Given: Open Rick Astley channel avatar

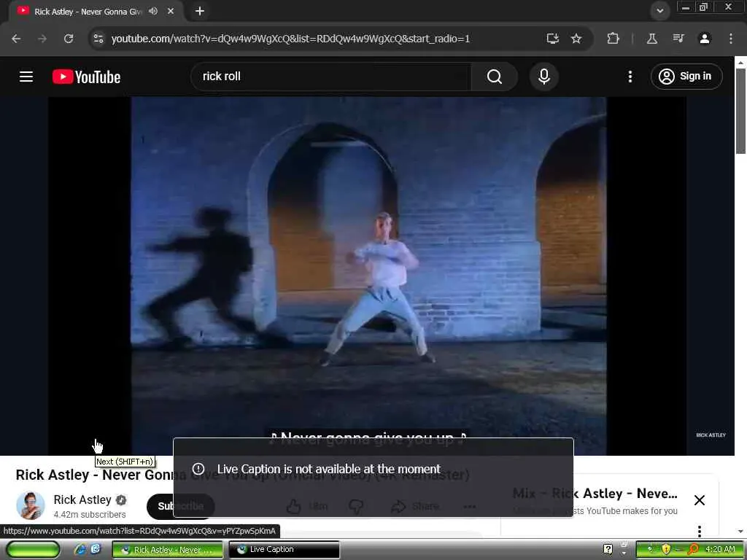Looking at the screenshot, I should point(31,506).
